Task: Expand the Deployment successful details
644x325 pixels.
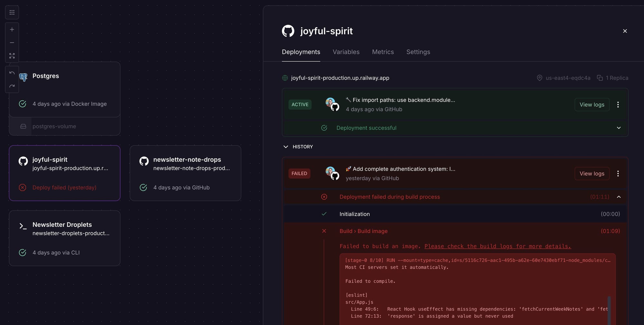Action: [619, 128]
